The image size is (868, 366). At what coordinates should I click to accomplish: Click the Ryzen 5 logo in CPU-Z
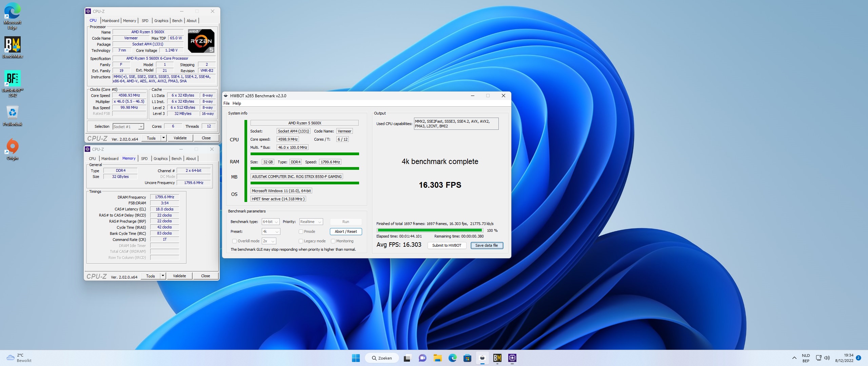tap(201, 41)
